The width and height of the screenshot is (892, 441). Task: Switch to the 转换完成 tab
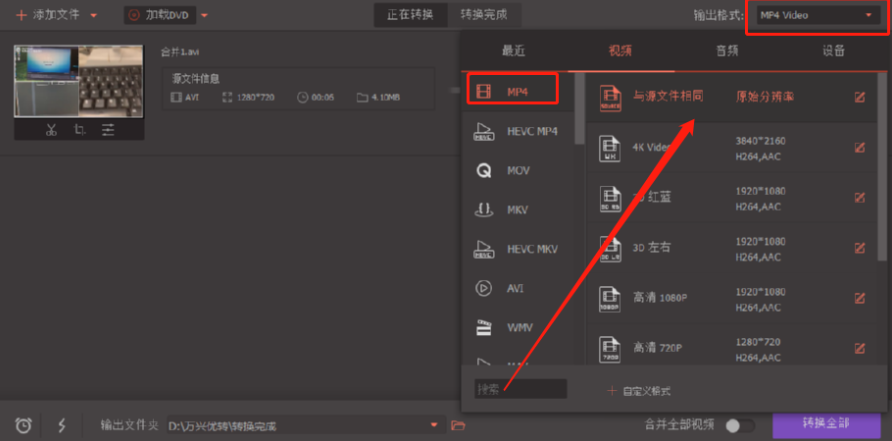[484, 15]
